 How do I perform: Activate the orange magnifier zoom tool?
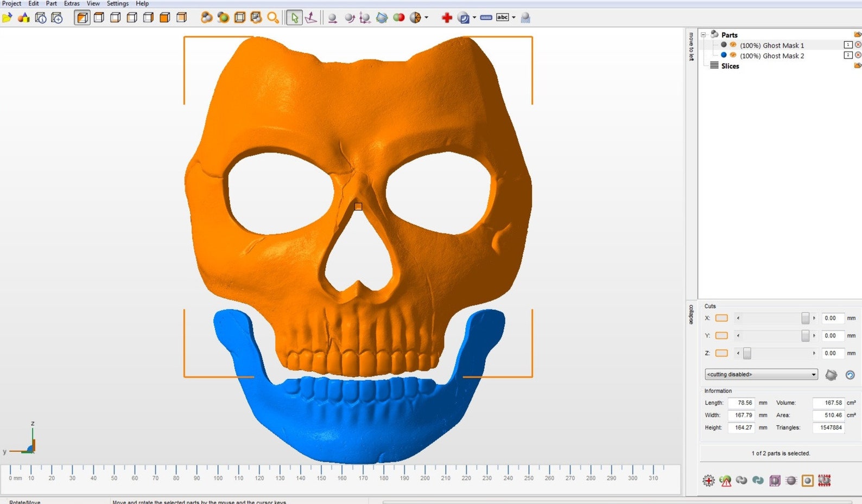273,18
